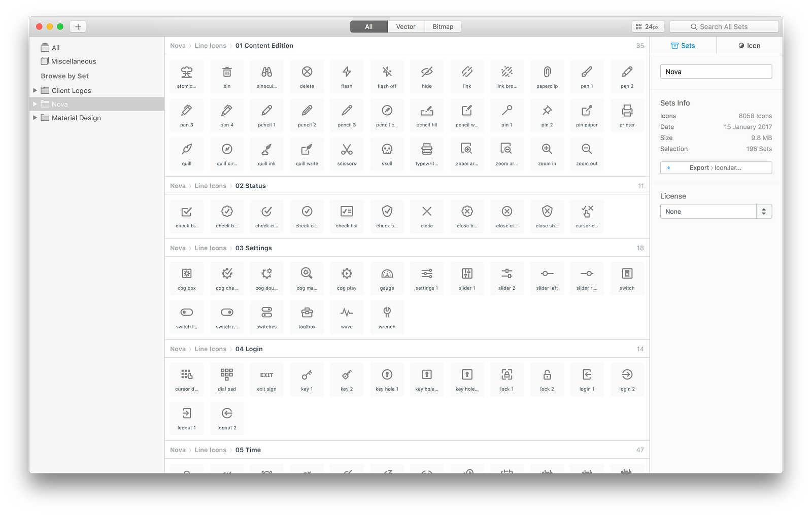Select the settings 1 icon

point(427,279)
